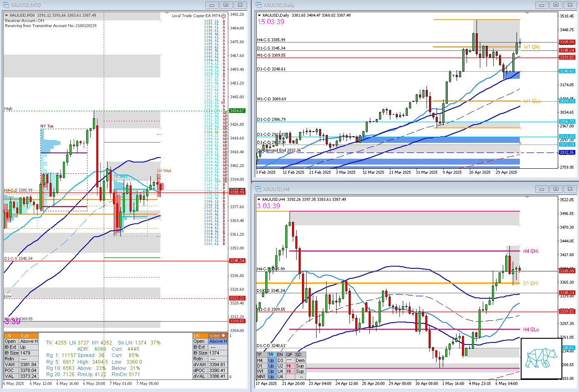Click the orange Tue header cell
579x392 pixels.
[29, 336]
